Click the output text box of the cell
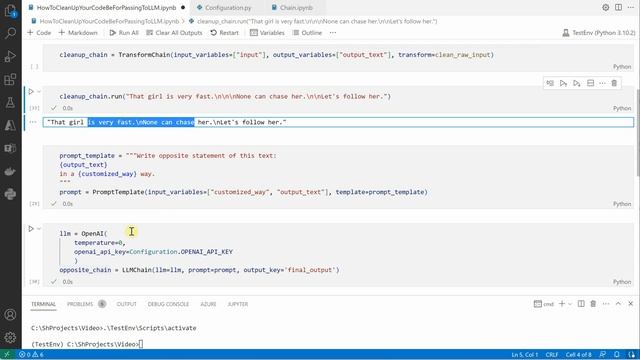 tap(338, 122)
